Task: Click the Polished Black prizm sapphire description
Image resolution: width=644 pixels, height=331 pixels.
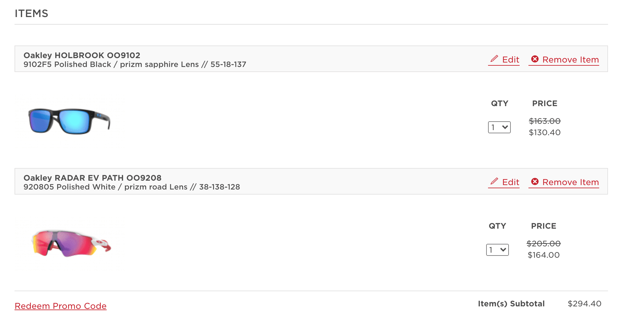Action: coord(135,64)
